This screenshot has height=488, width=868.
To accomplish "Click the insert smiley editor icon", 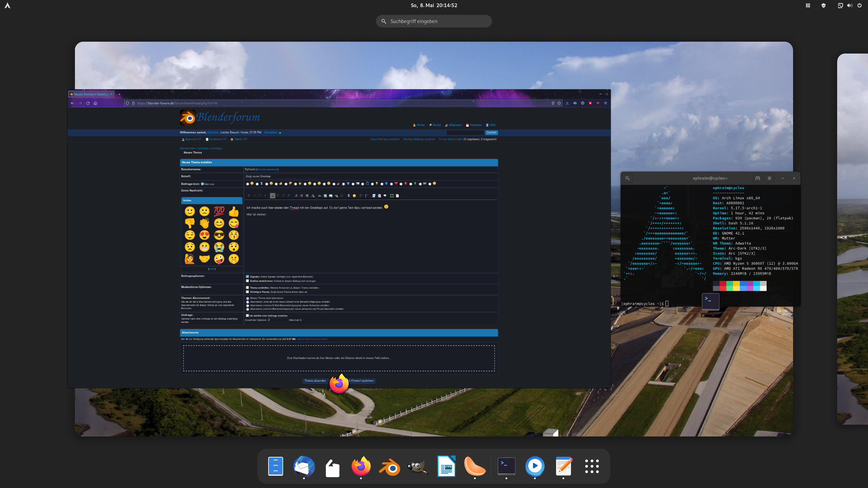I will tap(354, 196).
